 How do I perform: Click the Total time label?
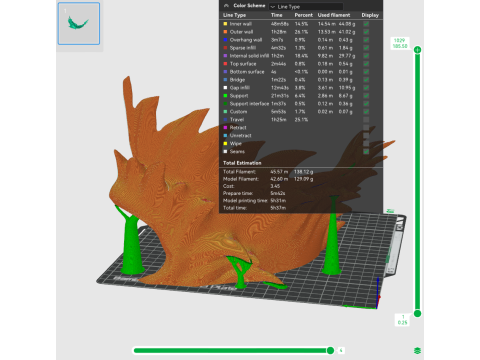tap(235, 208)
